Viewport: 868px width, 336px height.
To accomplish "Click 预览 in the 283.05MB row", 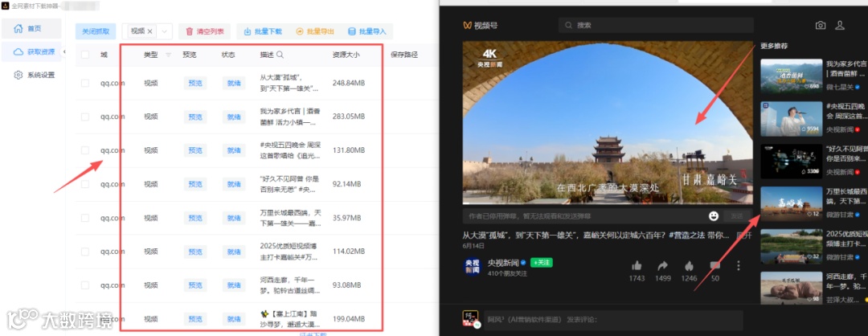I will (x=195, y=117).
